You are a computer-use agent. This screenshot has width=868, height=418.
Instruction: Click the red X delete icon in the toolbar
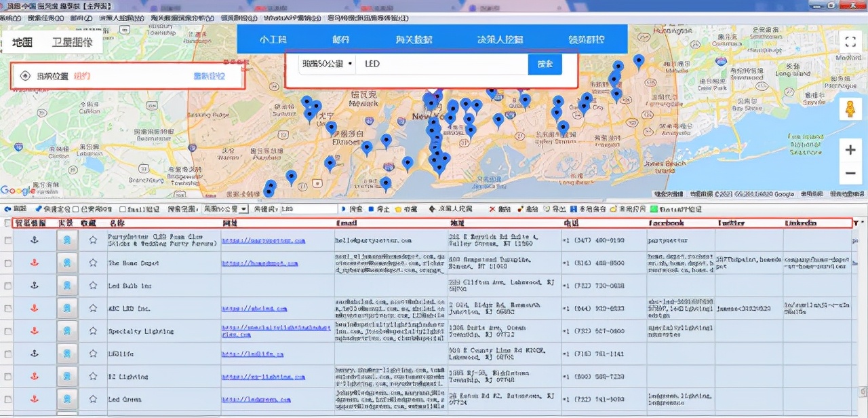click(491, 209)
